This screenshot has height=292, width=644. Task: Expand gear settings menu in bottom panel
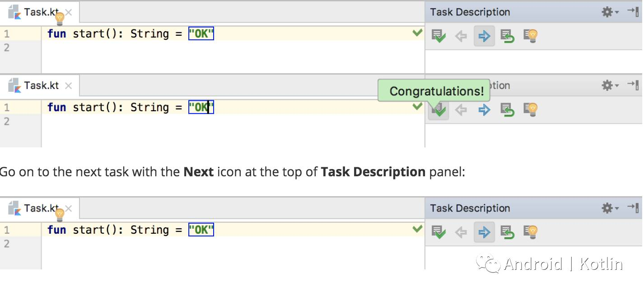(610, 208)
